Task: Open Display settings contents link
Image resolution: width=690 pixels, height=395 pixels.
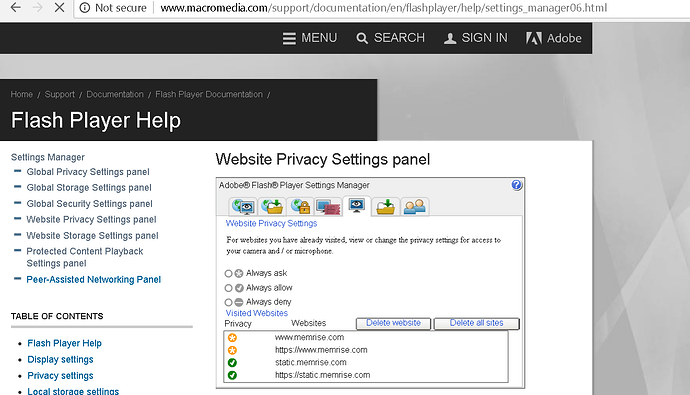Action: pos(60,359)
